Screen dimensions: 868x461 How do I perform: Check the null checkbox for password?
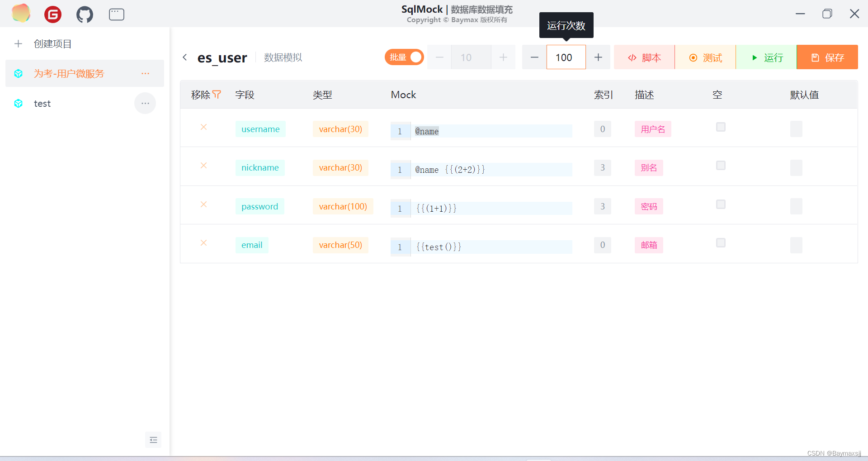point(721,204)
